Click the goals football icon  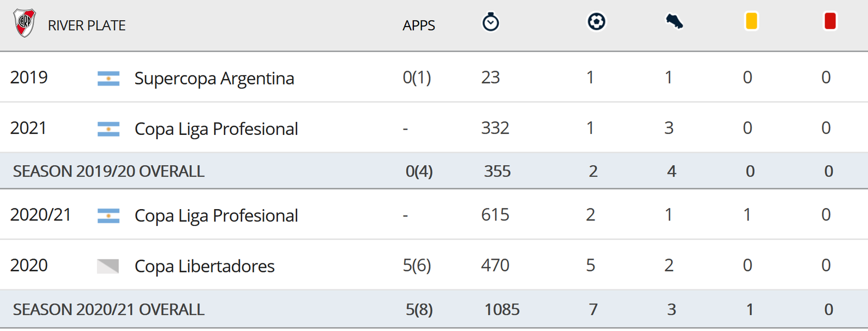click(x=596, y=22)
